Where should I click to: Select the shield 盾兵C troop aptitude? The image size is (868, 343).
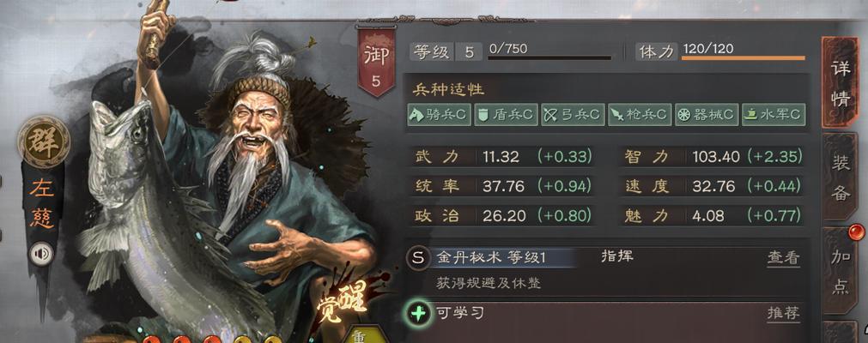point(506,115)
